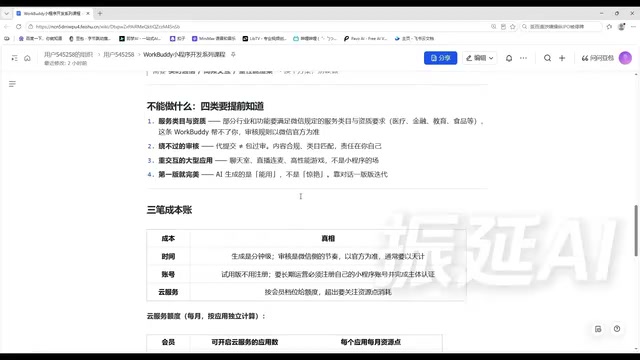Go to the wiki home icon

click(x=27, y=58)
